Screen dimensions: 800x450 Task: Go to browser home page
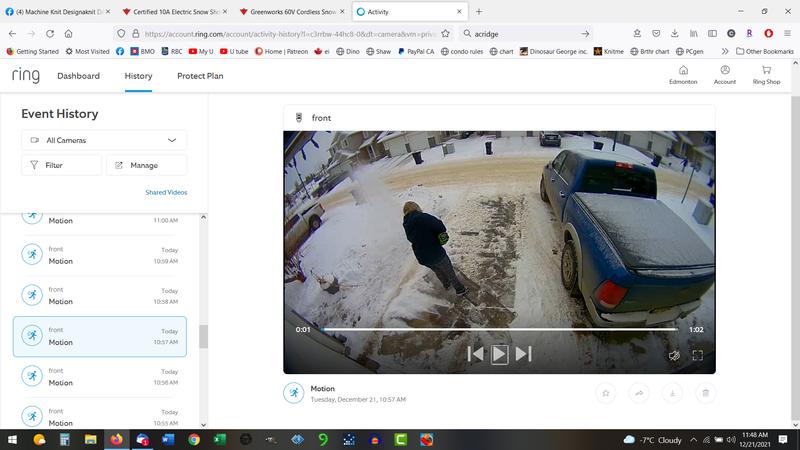68,34
